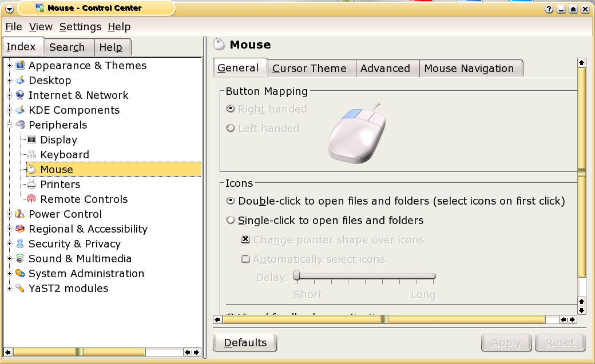The width and height of the screenshot is (595, 364).
Task: Select Remote Controls text in the tree
Action: click(84, 199)
